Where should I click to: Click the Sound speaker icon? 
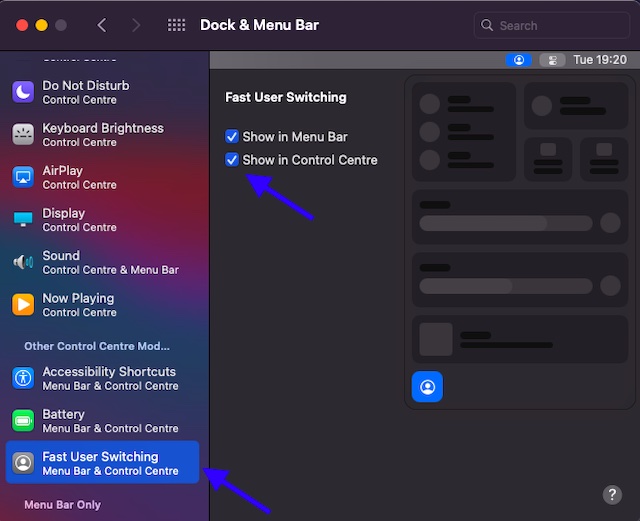(x=23, y=262)
